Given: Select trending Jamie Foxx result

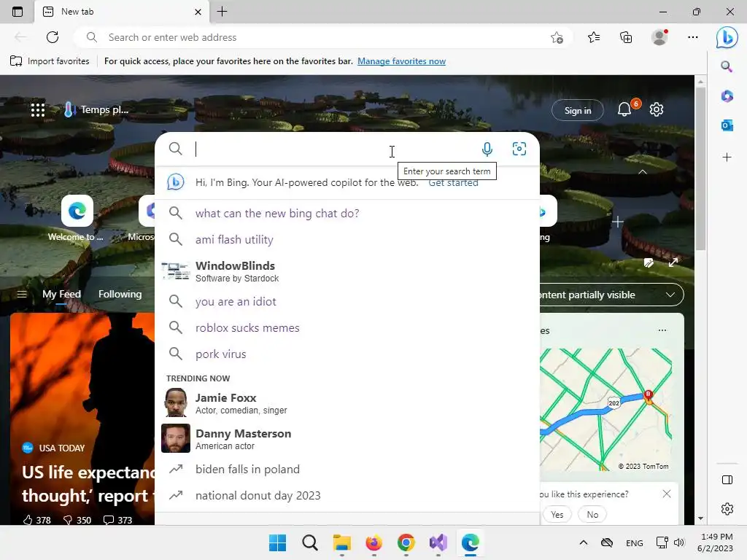Looking at the screenshot, I should (347, 402).
